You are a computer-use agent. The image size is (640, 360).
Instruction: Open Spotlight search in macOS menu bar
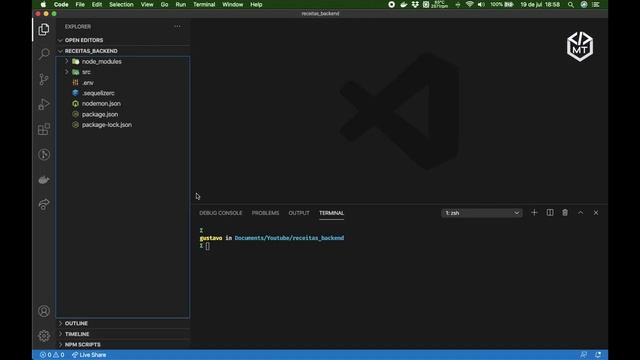coord(571,4)
